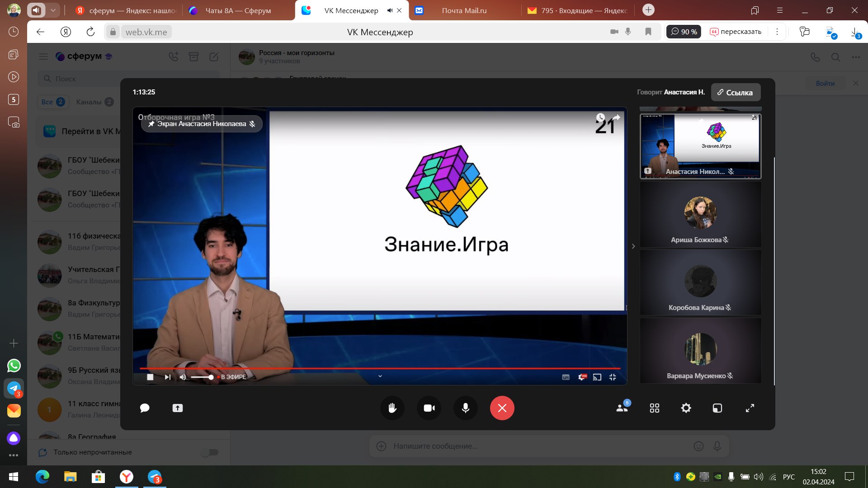The width and height of the screenshot is (868, 488).
Task: Start screen sharing in the call
Action: [x=178, y=408]
